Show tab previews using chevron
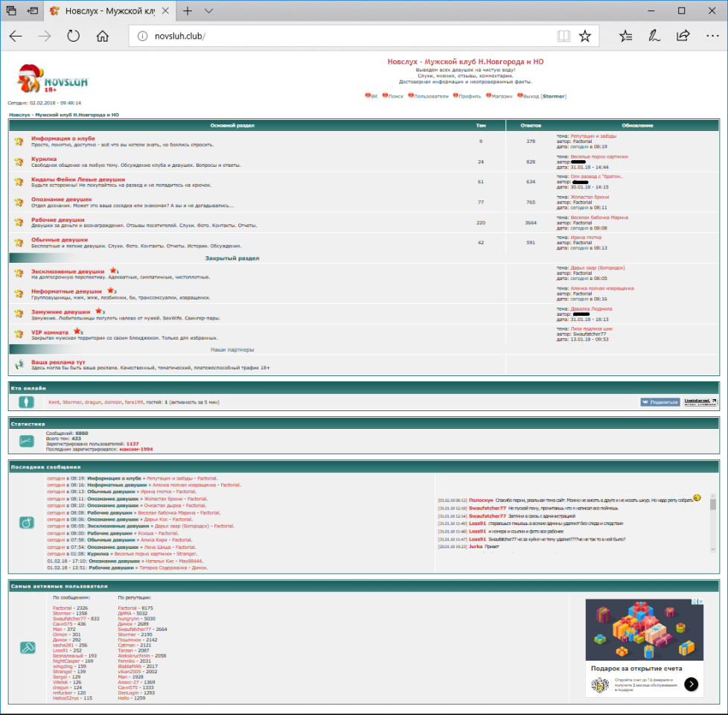The image size is (728, 715). tap(209, 11)
